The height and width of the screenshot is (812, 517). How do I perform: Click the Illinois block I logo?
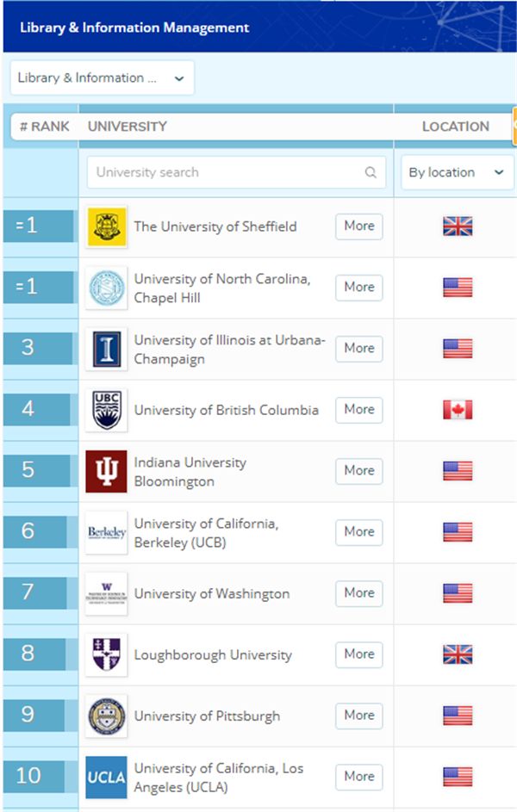tap(106, 349)
